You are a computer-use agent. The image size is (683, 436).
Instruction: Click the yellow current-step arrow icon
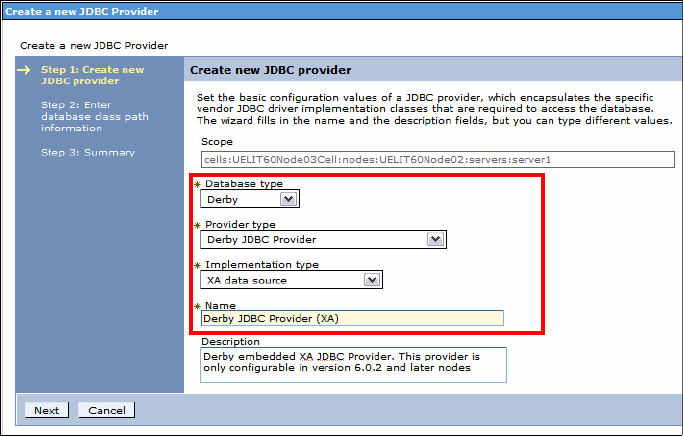pos(24,70)
